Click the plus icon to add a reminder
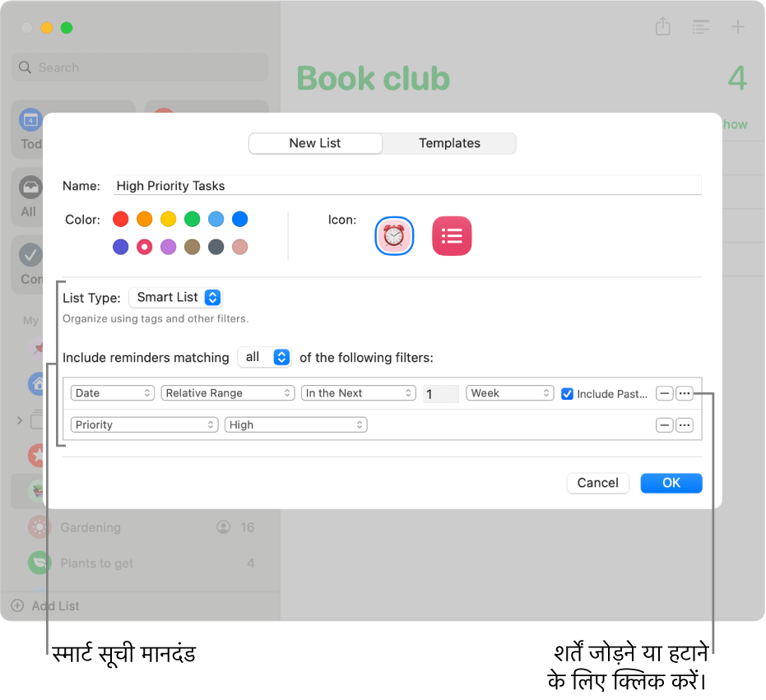Viewport: 766px width, 700px height. coord(737,26)
